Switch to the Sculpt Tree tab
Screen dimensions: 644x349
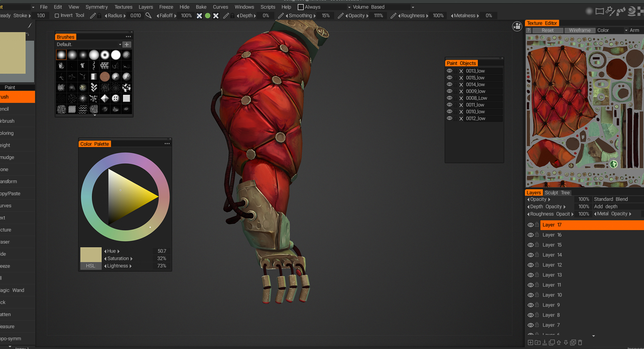pyautogui.click(x=557, y=193)
